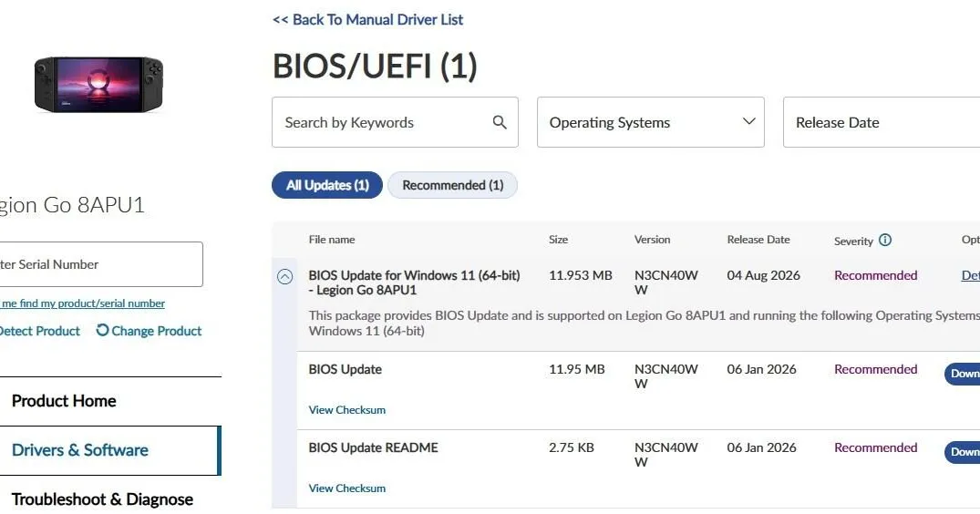980x514 pixels.
Task: Click the Serial Number input field
Action: tap(100, 264)
